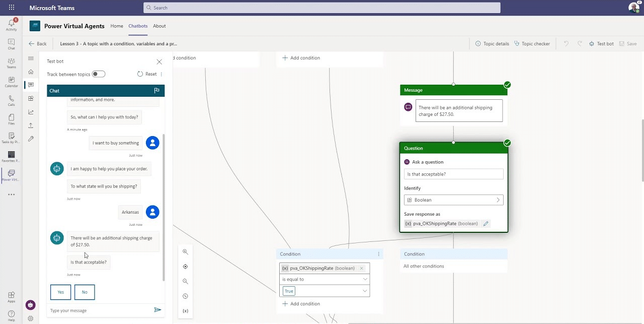Switch to the Chatbots tab
The width and height of the screenshot is (644, 324).
click(x=138, y=26)
